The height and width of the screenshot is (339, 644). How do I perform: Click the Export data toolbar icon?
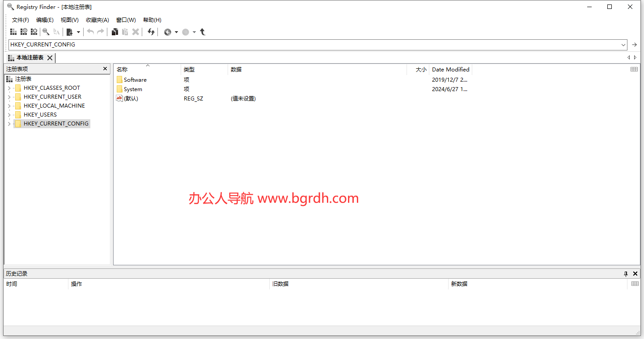coord(71,32)
